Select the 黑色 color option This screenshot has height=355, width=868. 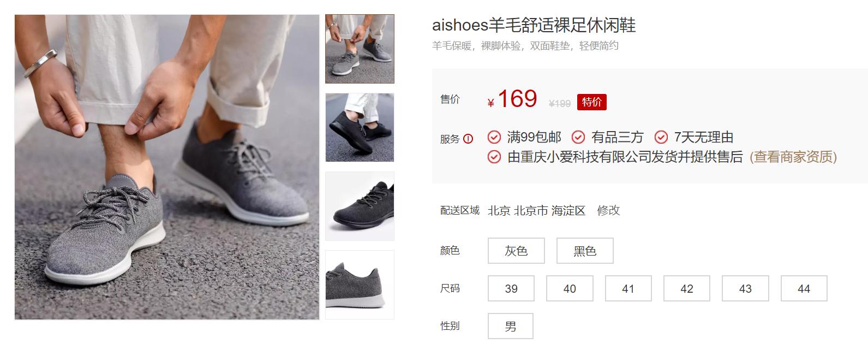(585, 251)
